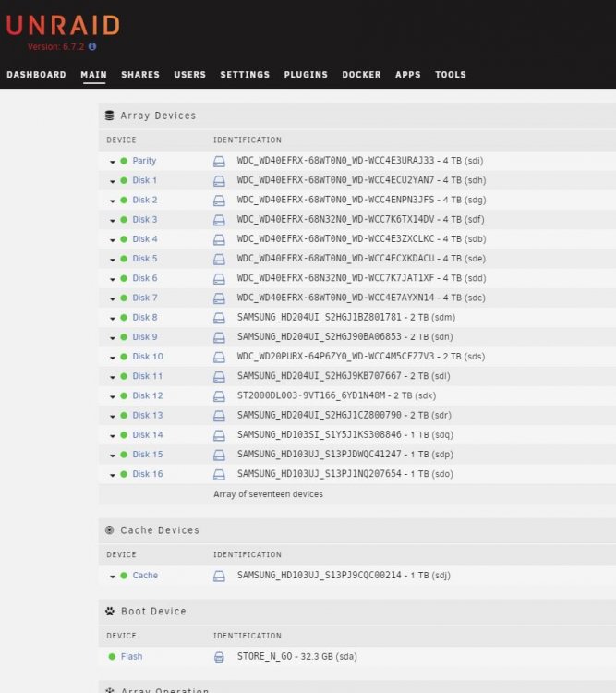The image size is (616, 693).
Task: Click the drive icon in Disk 7 row
Action: coord(219,298)
